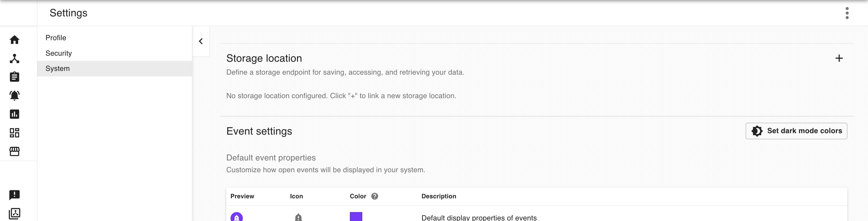Select Profile in the settings menu
Screen dimensions: 868x221
point(56,38)
